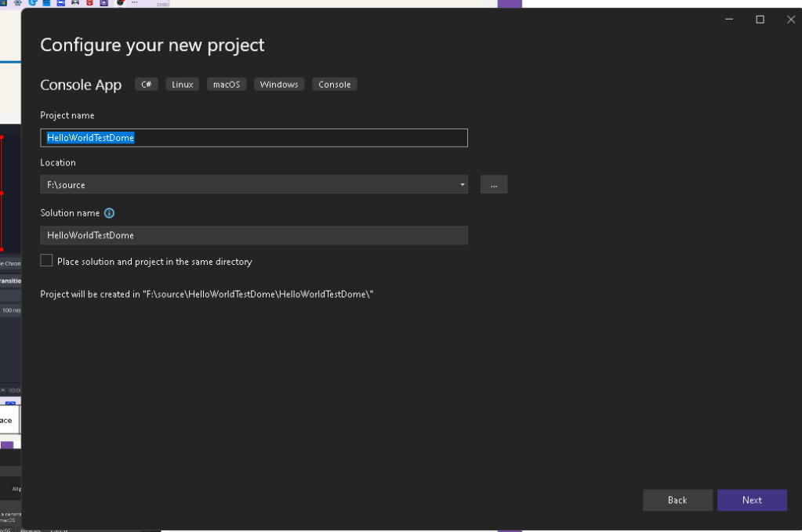Select the Console tag
The height and width of the screenshot is (532, 802).
click(x=335, y=85)
